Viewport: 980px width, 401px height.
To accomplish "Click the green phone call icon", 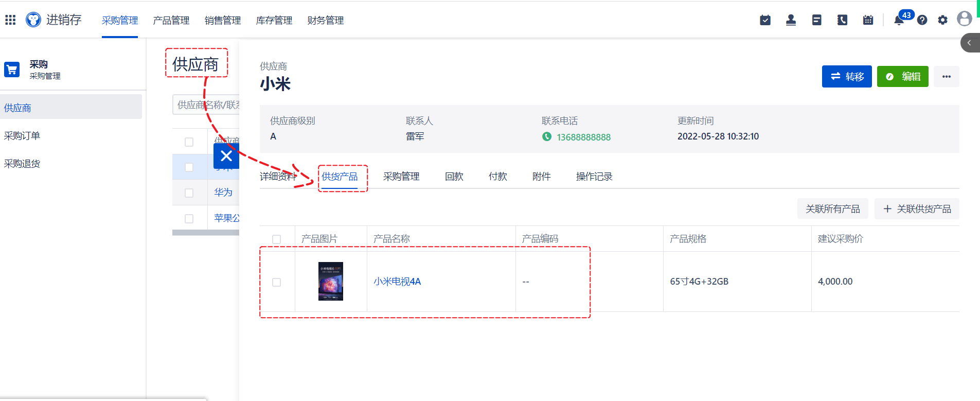I will [x=547, y=137].
